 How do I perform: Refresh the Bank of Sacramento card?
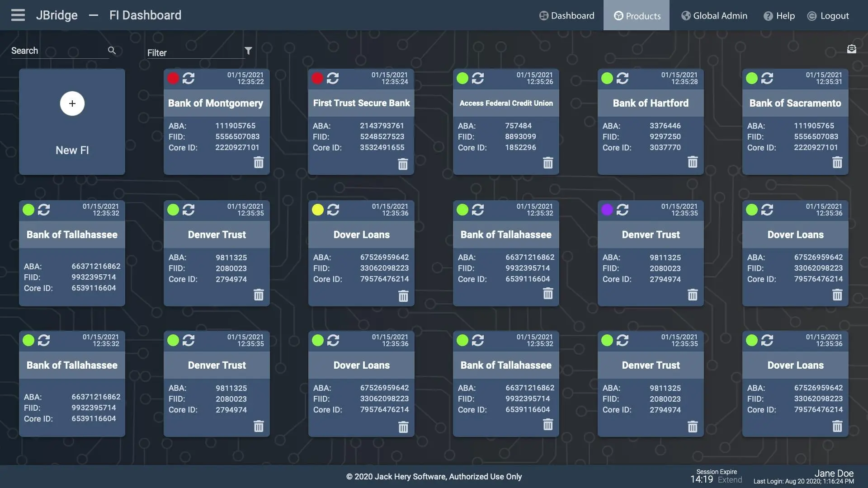tap(767, 78)
